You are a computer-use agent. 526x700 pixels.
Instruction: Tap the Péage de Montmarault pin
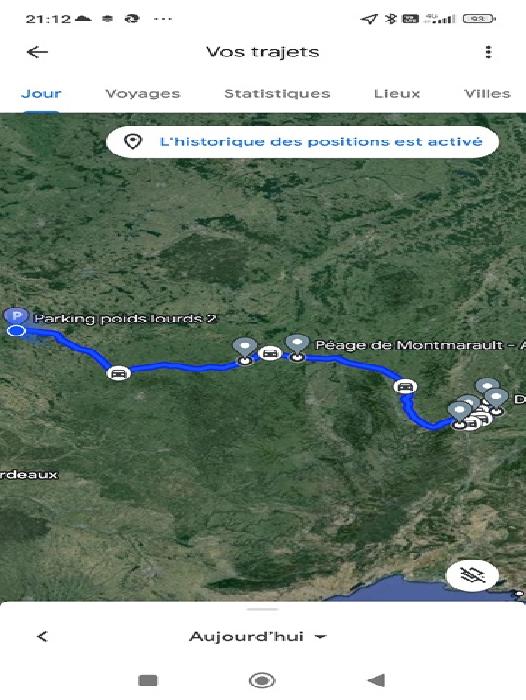(x=297, y=346)
